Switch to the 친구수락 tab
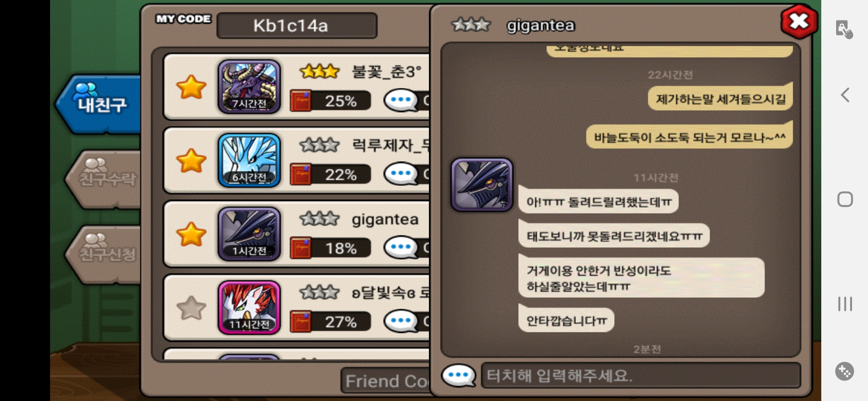 (x=104, y=179)
